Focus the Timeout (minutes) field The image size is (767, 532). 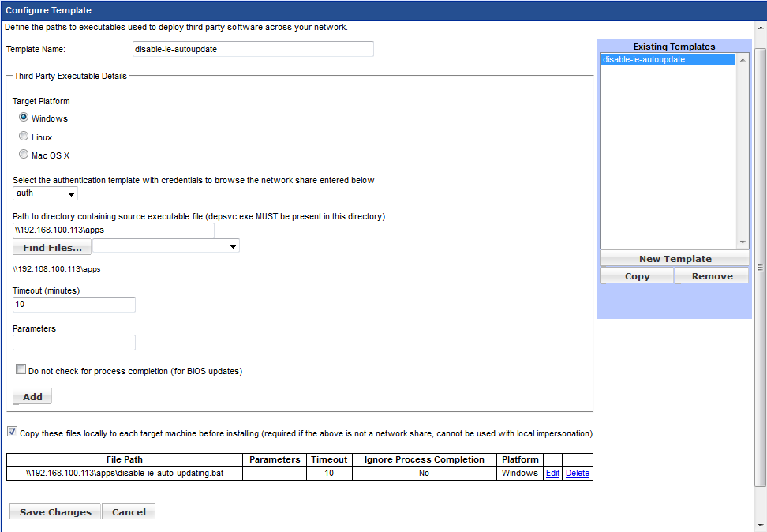click(74, 305)
